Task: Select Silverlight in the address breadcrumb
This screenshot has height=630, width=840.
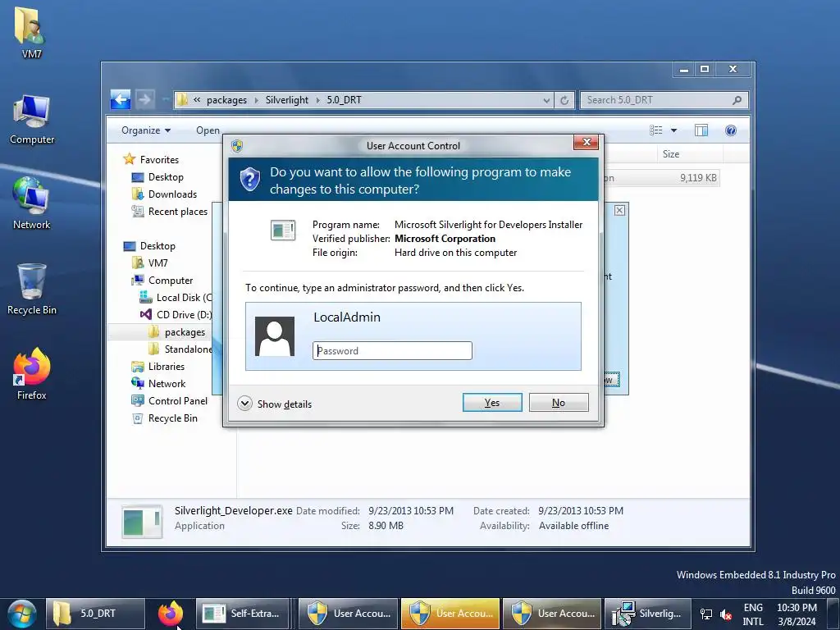Action: click(286, 100)
